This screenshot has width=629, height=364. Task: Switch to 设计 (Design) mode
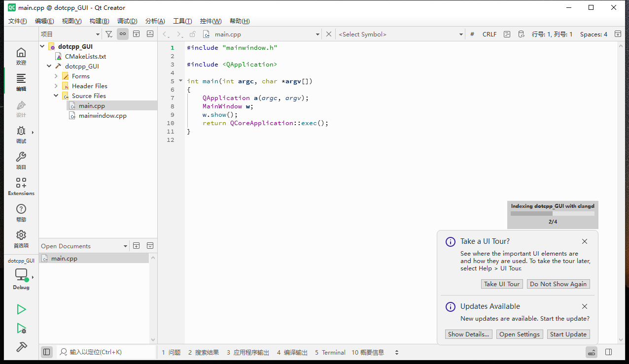click(x=21, y=108)
